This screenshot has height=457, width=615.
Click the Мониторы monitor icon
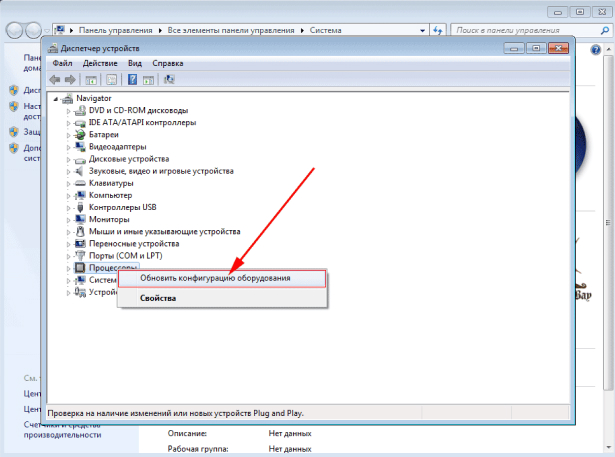(x=80, y=220)
